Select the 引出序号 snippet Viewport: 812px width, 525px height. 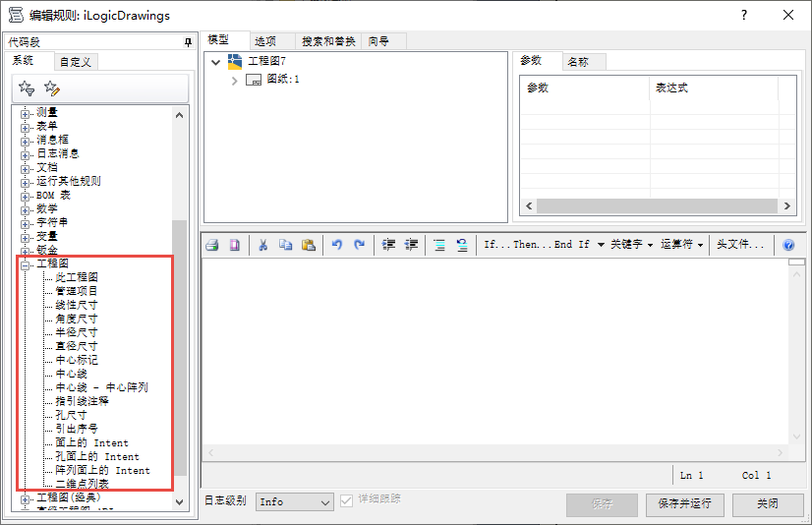(77, 429)
